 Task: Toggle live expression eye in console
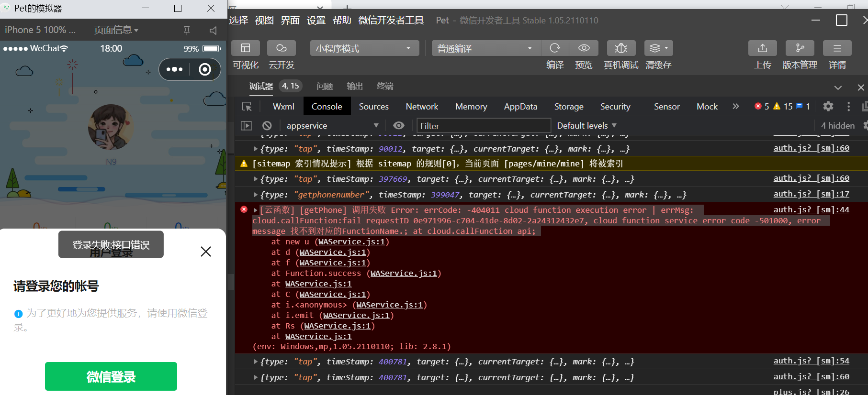click(x=398, y=125)
